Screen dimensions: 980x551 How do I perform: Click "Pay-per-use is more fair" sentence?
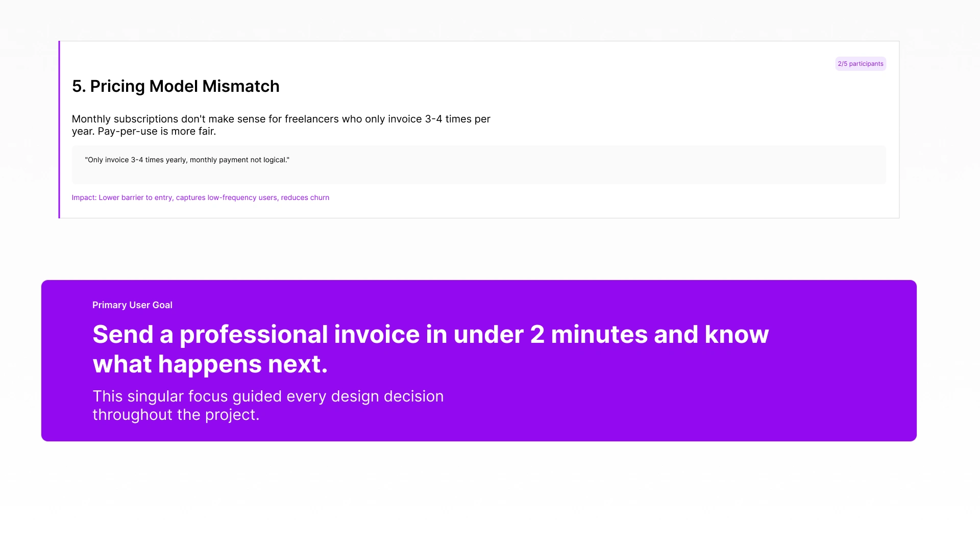click(x=156, y=131)
